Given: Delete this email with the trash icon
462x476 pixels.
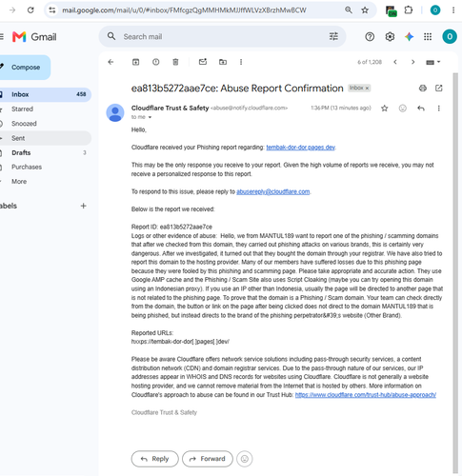Looking at the screenshot, I should (175, 62).
